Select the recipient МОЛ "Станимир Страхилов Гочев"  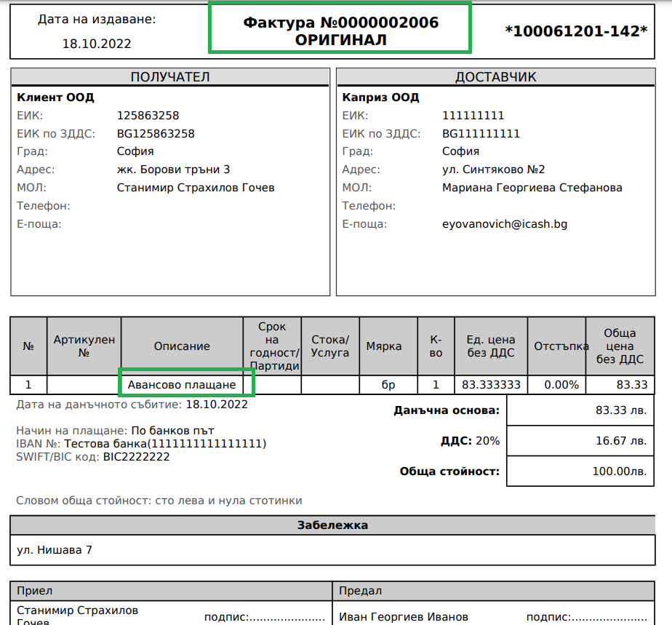coord(196,188)
